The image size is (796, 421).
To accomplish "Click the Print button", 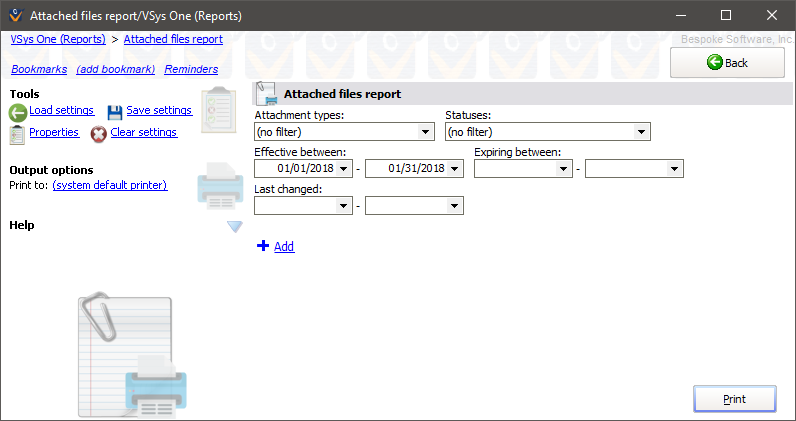I will click(x=734, y=399).
